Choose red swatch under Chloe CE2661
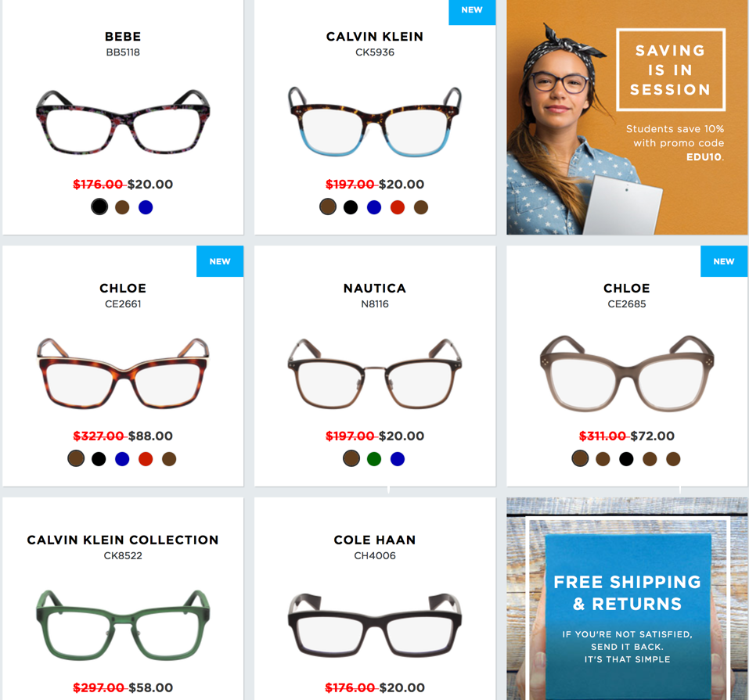Image resolution: width=749 pixels, height=700 pixels. click(x=146, y=459)
